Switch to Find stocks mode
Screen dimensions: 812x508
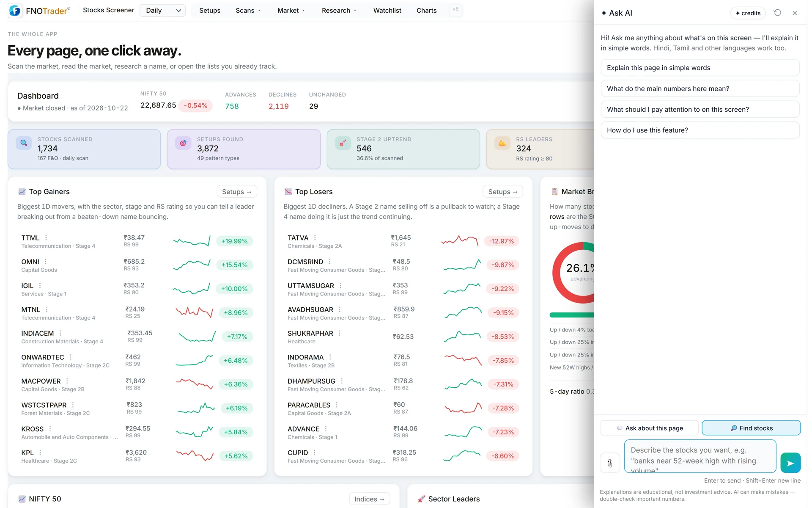751,428
